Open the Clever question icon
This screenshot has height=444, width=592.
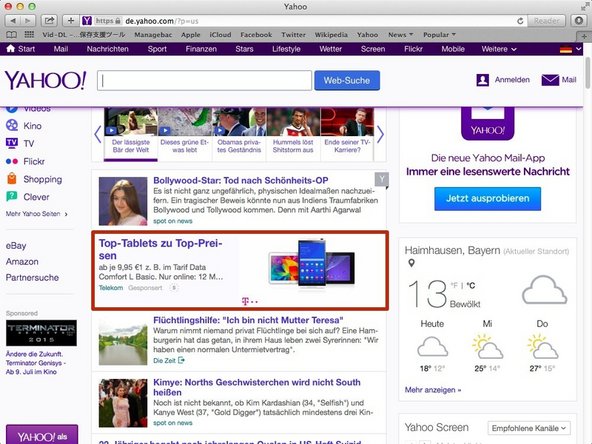click(x=12, y=196)
